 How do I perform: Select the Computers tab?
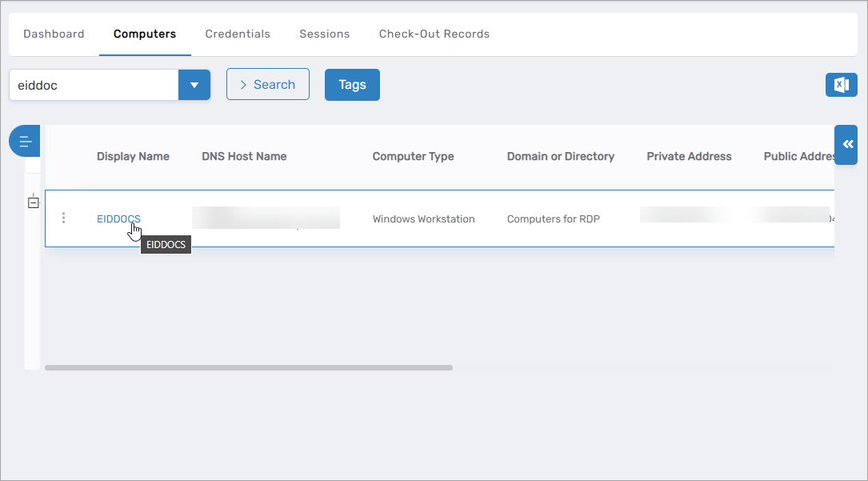click(x=145, y=34)
